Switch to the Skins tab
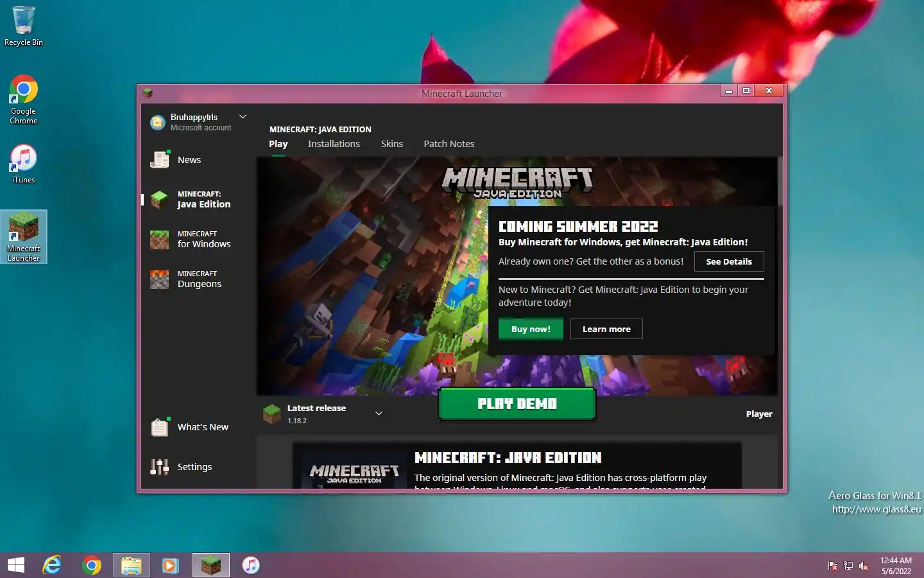The image size is (924, 578). coord(392,144)
